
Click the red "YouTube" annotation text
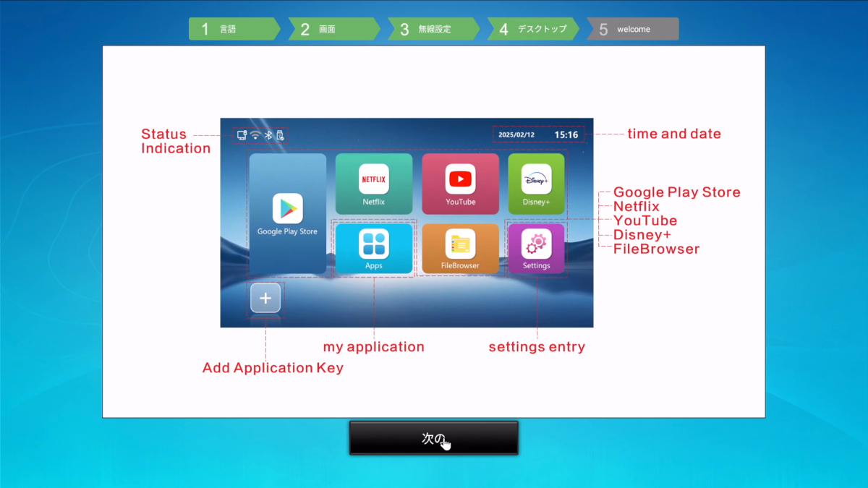(645, 221)
